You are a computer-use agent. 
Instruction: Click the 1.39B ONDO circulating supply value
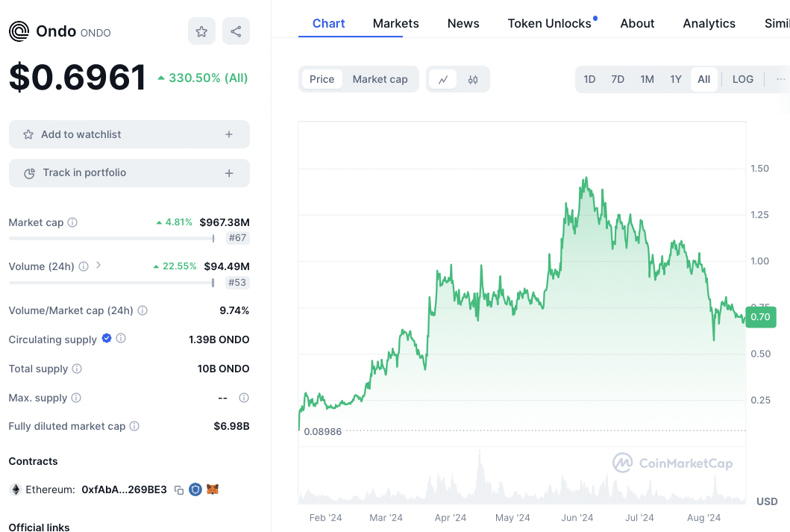coord(219,339)
